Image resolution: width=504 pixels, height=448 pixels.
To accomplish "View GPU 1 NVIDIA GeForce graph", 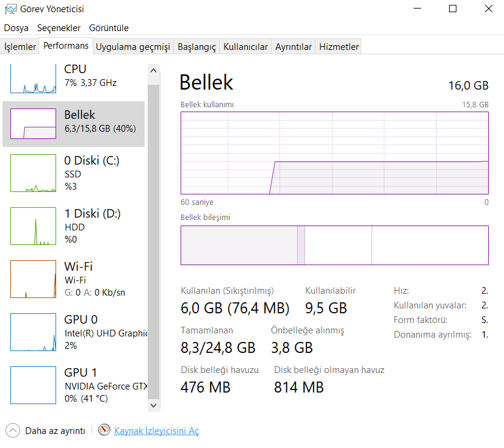I will [x=33, y=385].
